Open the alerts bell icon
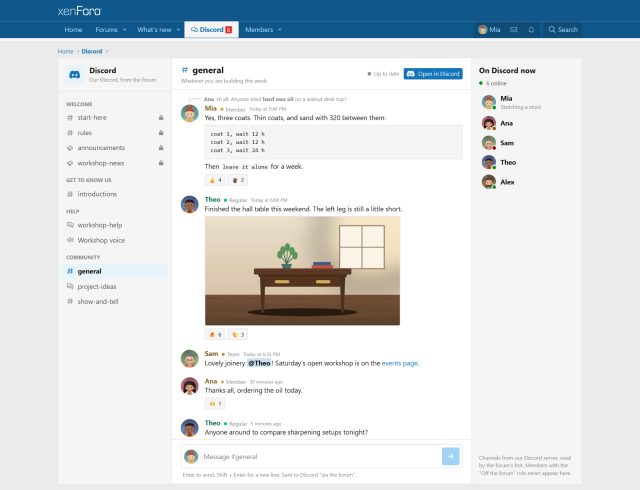The image size is (640, 490). tap(531, 30)
